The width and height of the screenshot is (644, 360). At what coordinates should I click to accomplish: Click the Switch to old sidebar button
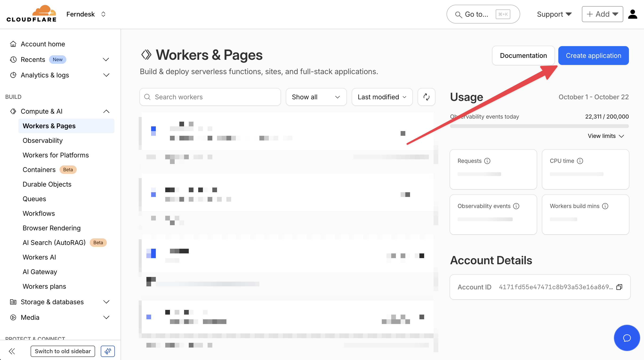pyautogui.click(x=63, y=351)
